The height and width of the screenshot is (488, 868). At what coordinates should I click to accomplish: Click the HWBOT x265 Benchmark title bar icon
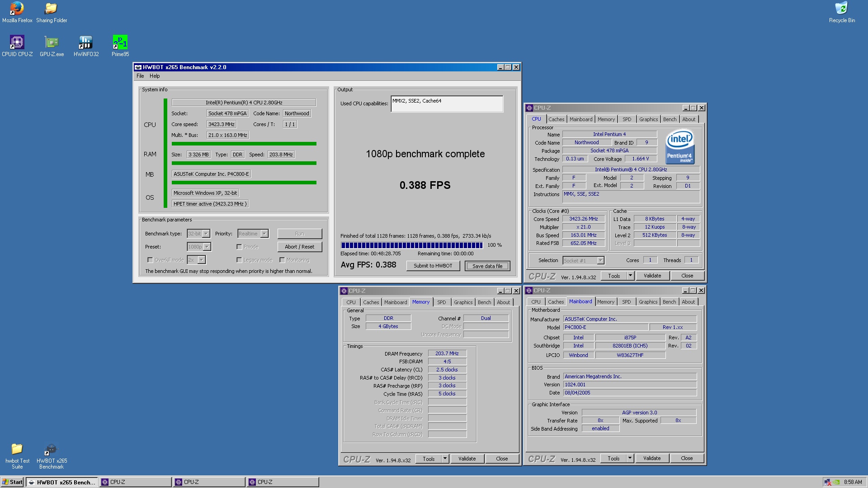(138, 67)
